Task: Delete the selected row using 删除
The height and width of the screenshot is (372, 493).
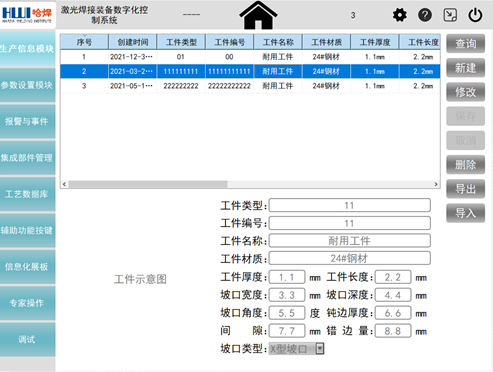Action: point(465,165)
